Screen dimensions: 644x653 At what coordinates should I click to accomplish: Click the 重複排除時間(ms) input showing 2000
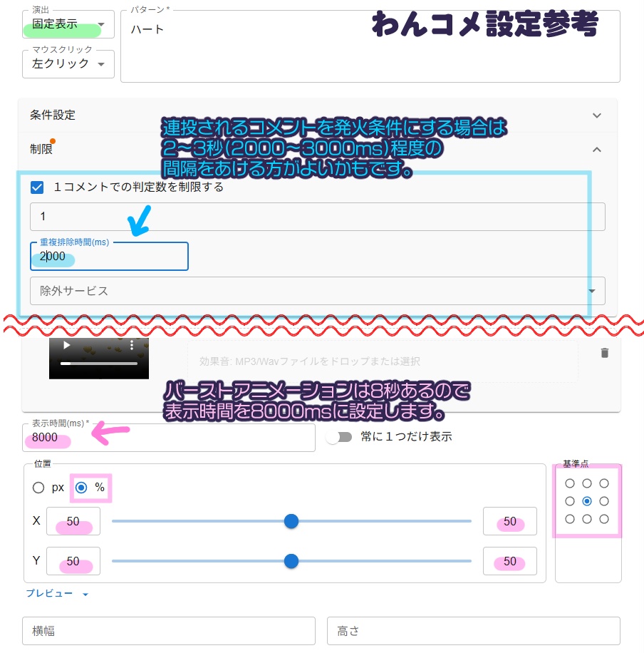tap(109, 257)
